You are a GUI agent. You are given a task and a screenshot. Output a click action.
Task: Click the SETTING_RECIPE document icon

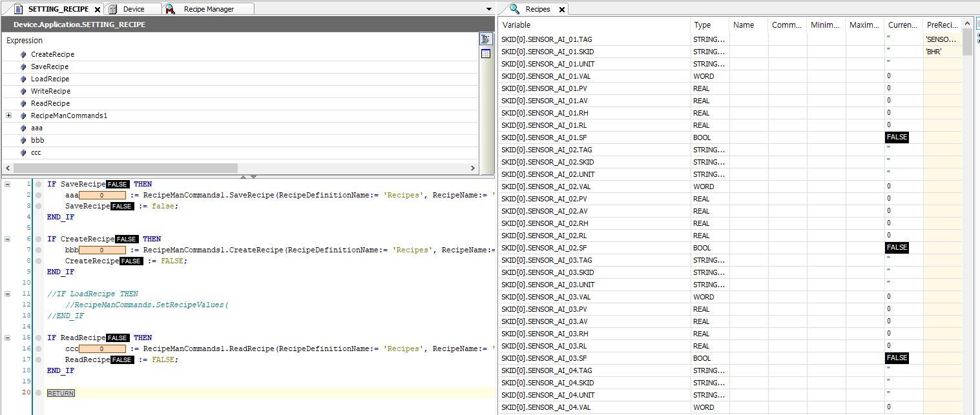pos(19,9)
